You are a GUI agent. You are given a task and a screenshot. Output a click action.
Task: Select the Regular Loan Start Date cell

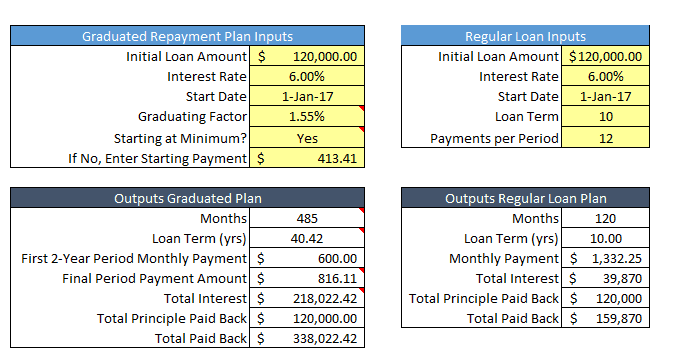(x=605, y=96)
